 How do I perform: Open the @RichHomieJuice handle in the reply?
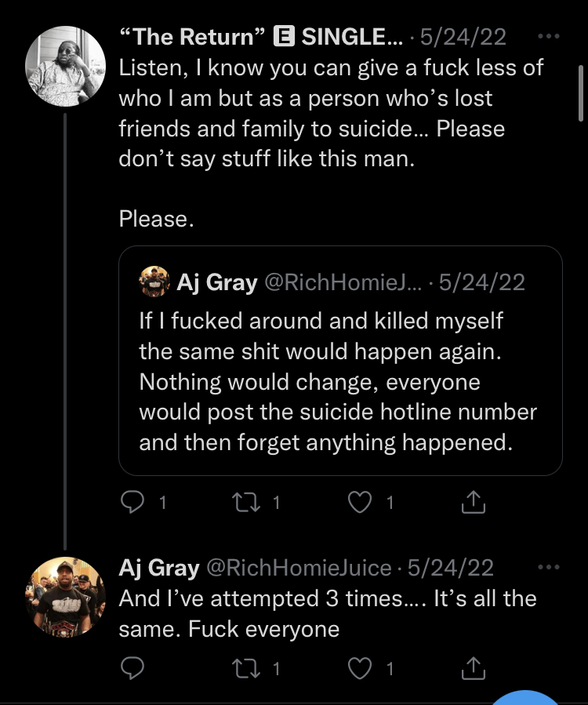click(x=298, y=567)
